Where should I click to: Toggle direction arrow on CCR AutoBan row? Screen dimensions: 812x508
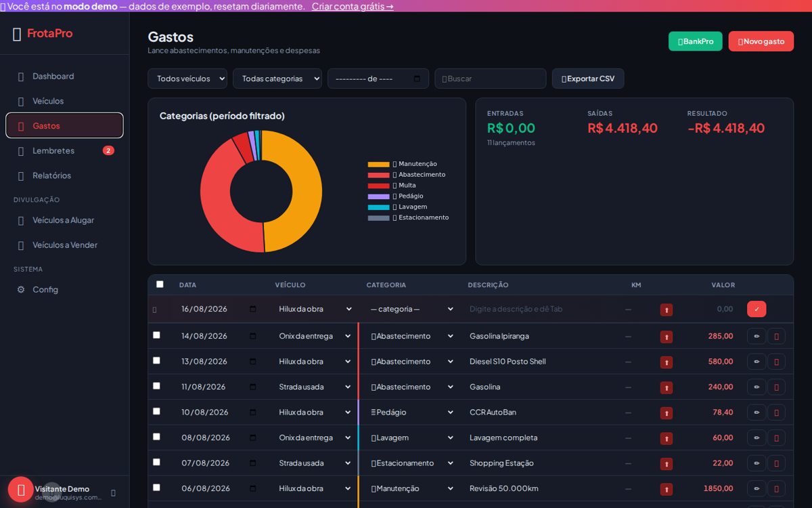pos(667,413)
